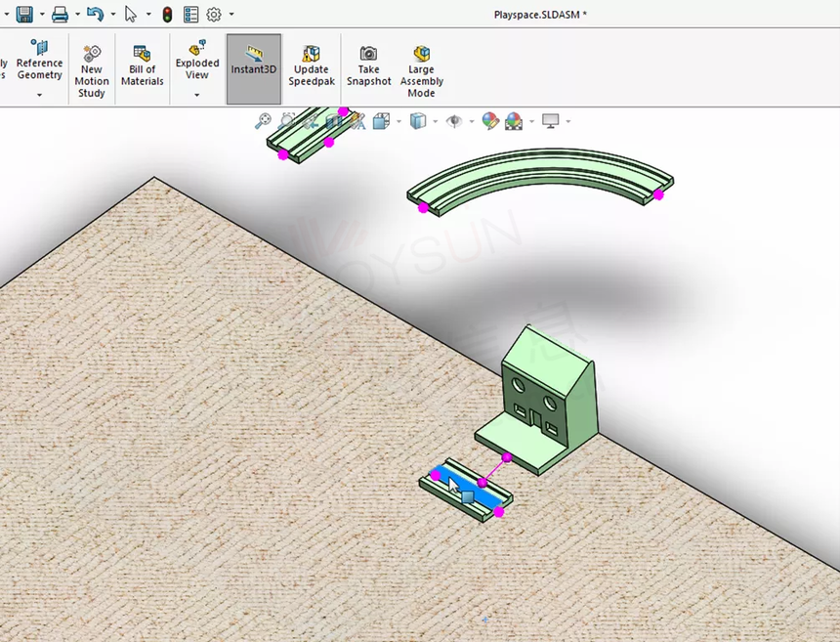Create a New Motion Study
This screenshot has height=642, width=840.
tap(92, 71)
